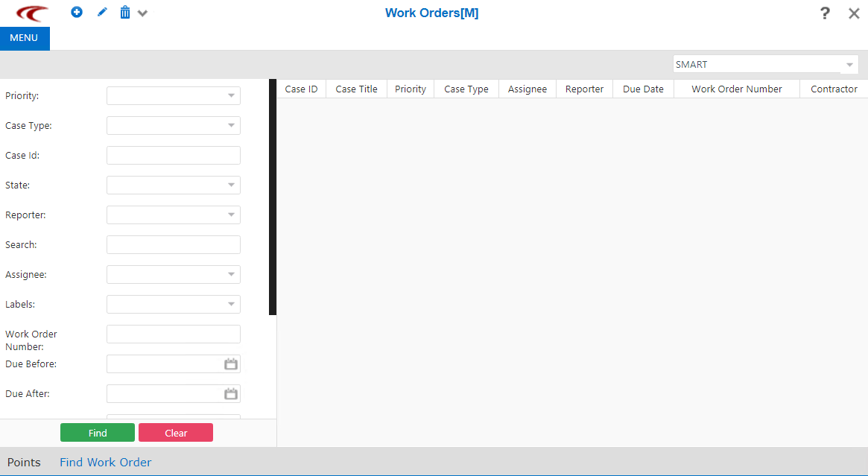
Task: Open the State dropdown
Action: 232,185
